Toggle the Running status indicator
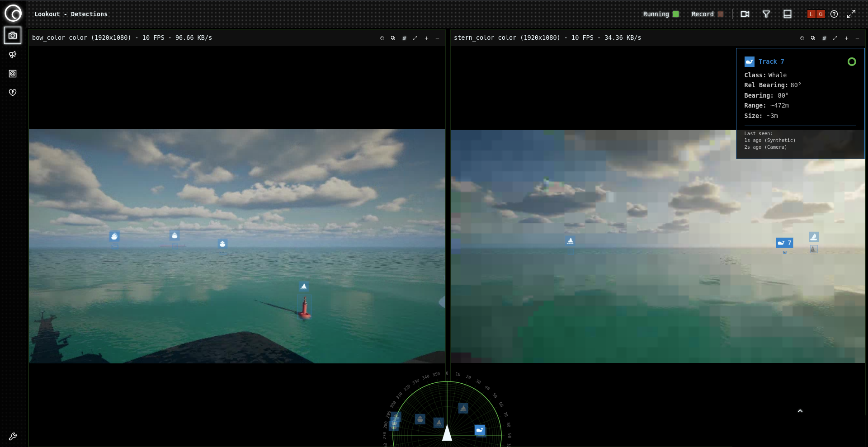 pos(676,14)
